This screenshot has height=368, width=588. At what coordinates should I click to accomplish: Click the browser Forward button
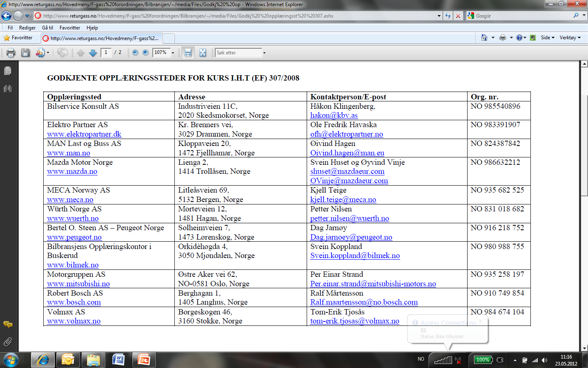(x=18, y=16)
